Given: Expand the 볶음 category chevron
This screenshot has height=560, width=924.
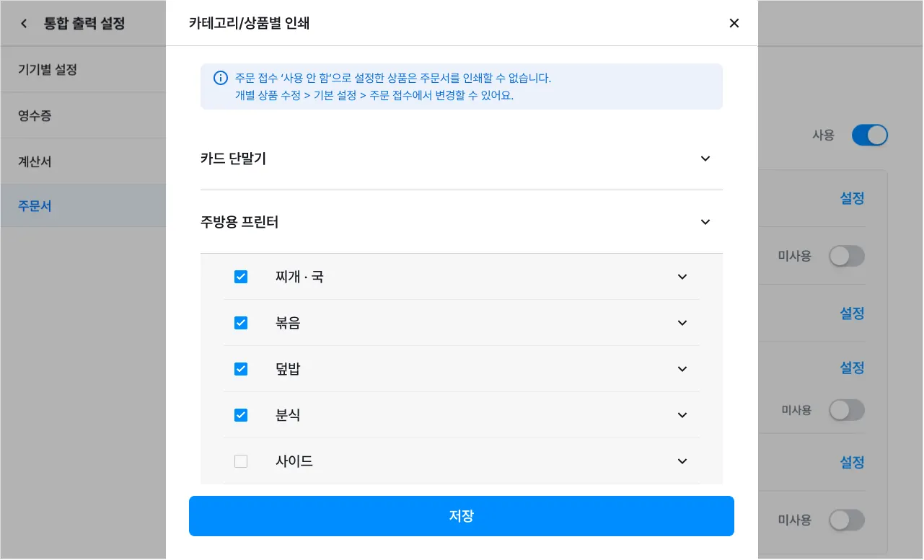Looking at the screenshot, I should pos(682,323).
